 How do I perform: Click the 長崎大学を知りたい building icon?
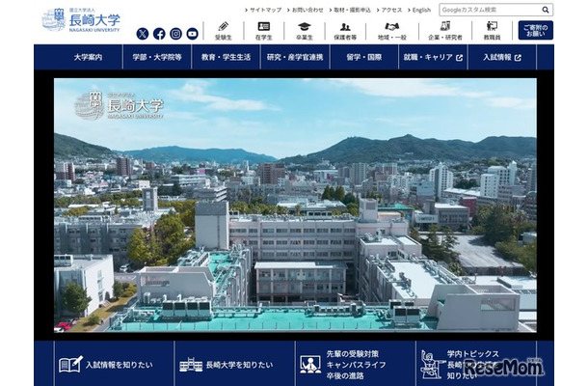(191, 365)
